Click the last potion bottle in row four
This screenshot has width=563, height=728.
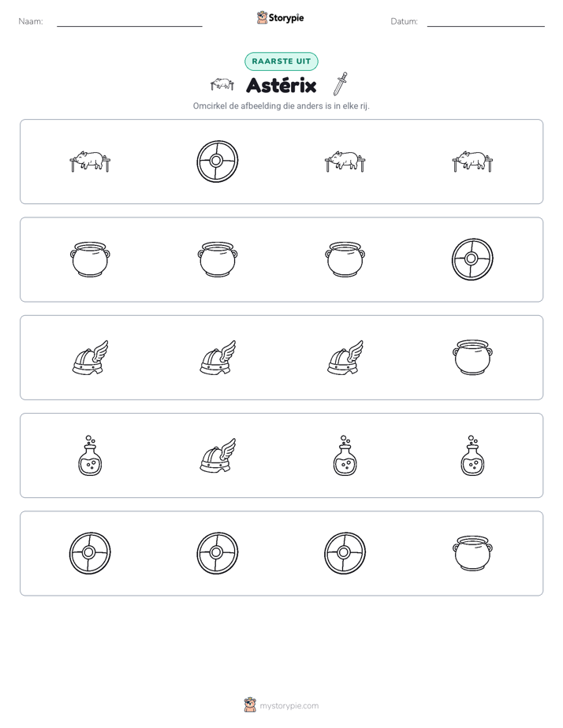coord(472,455)
